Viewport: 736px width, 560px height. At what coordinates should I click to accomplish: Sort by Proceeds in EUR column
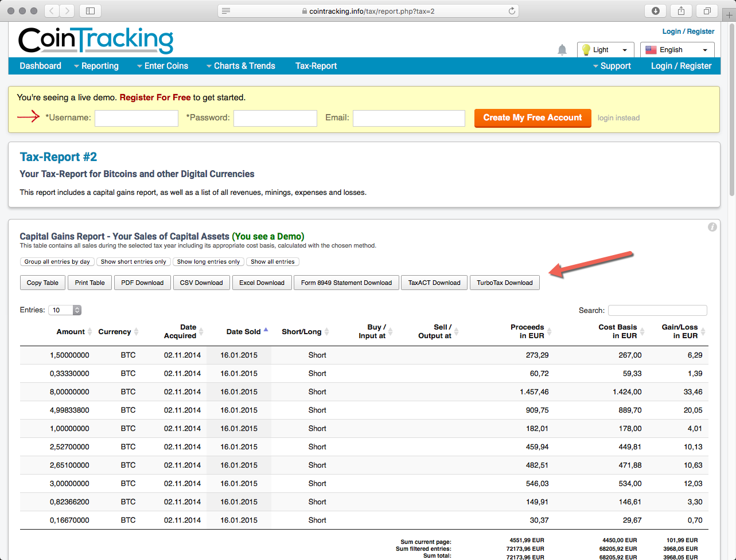pyautogui.click(x=531, y=331)
